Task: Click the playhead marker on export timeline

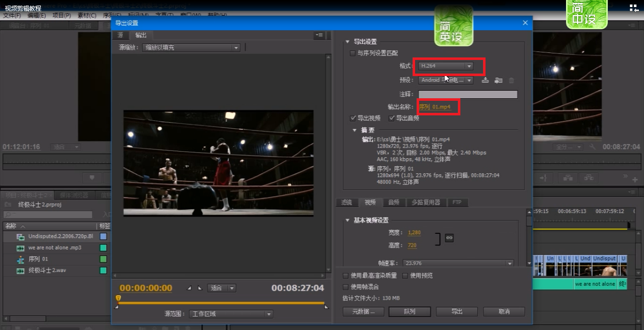Action: (118, 298)
